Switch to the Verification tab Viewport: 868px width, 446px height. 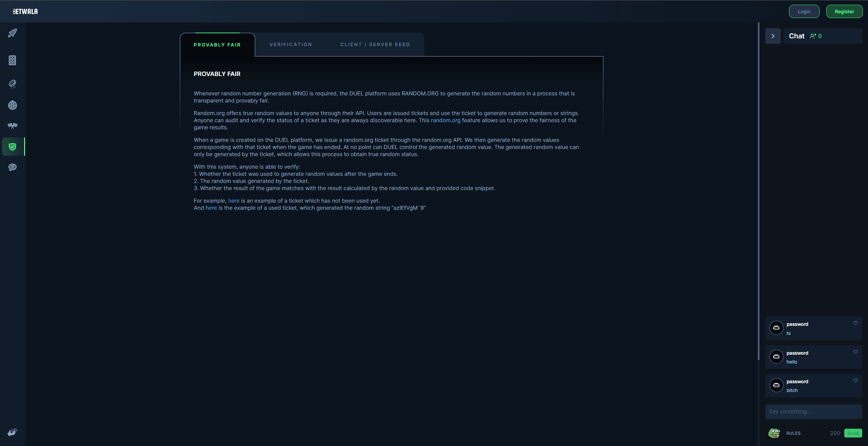click(291, 44)
